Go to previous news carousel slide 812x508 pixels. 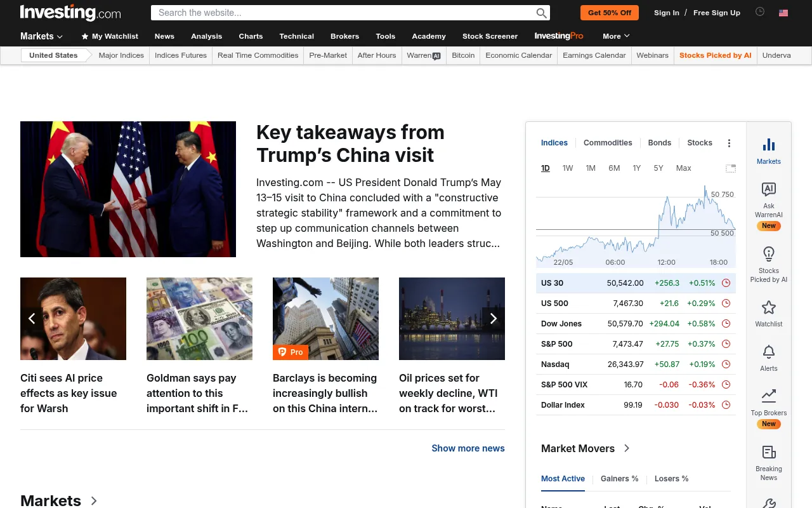[32, 319]
